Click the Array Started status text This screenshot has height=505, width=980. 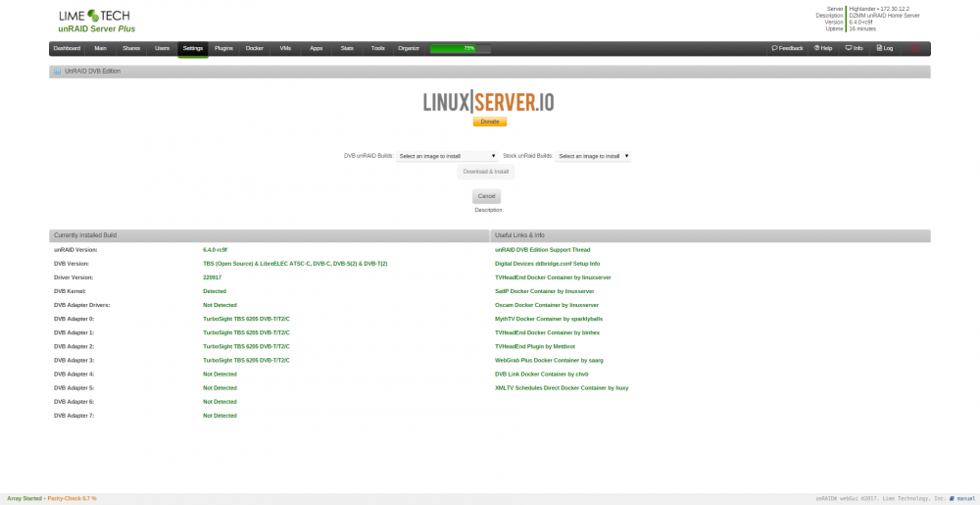[x=24, y=499]
